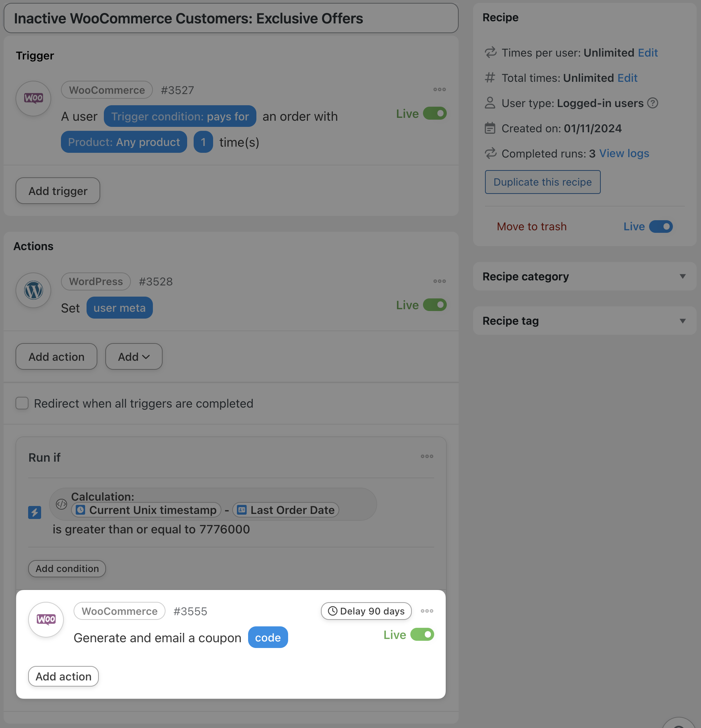This screenshot has width=701, height=728.
Task: Click the Trigger condition: pays for token
Action: coord(180,116)
